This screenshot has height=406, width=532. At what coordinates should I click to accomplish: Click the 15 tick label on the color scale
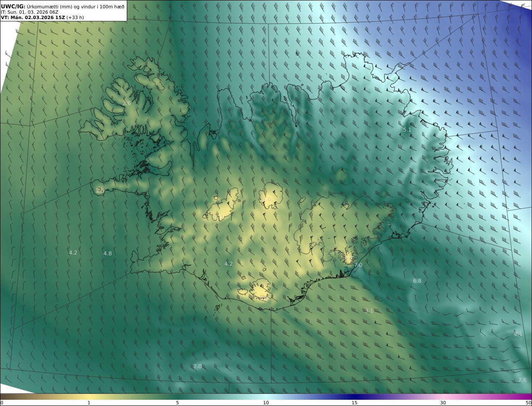tap(355, 403)
